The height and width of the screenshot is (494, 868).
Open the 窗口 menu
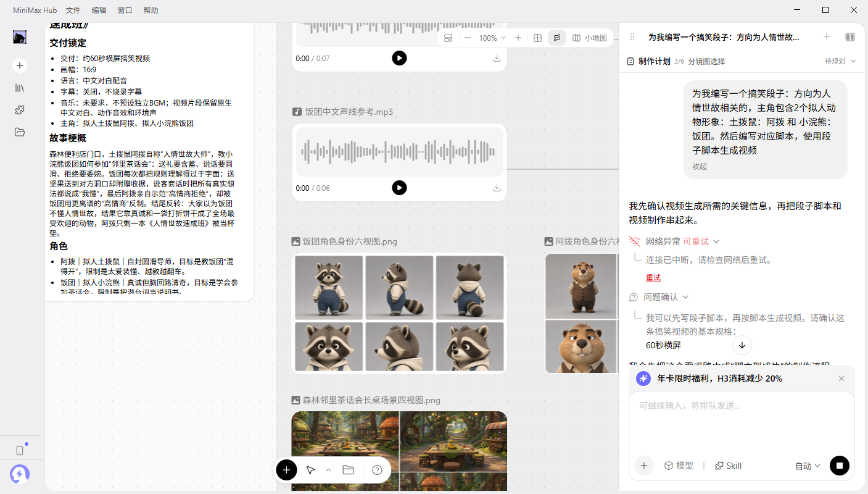125,10
